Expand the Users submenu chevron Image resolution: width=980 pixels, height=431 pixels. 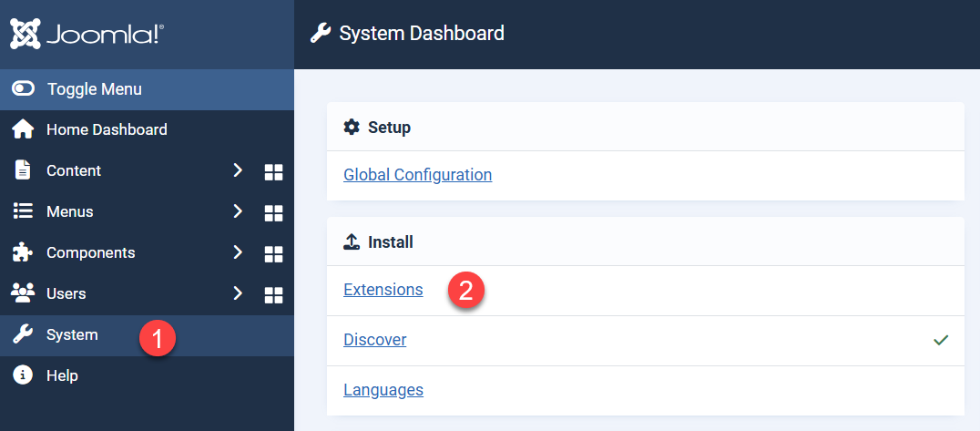point(238,293)
